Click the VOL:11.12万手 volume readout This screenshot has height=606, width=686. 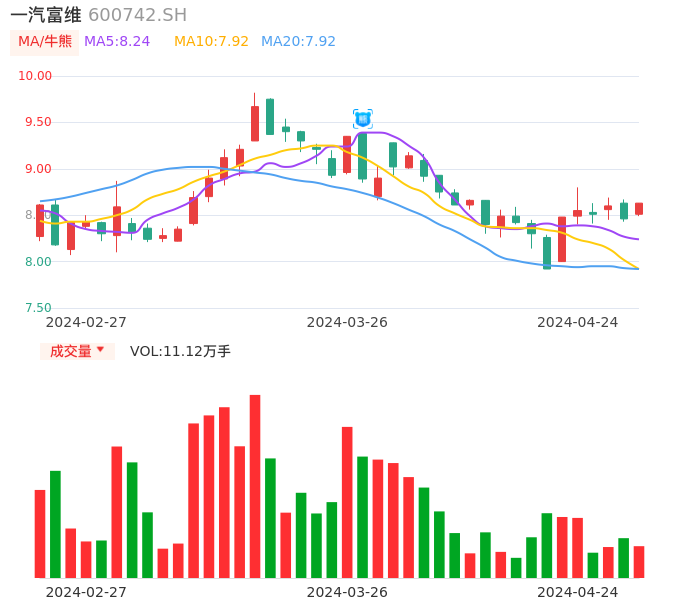(x=180, y=351)
